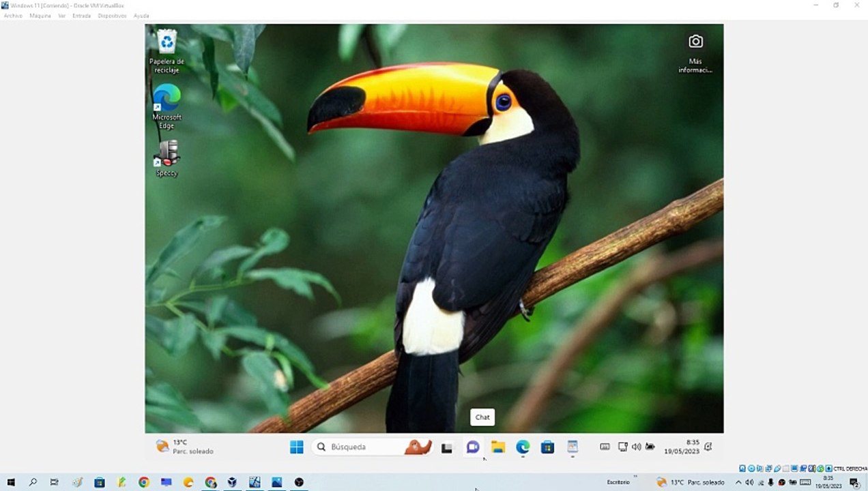Open VirtualBox Dispositivos menu
This screenshot has width=868, height=491.
[112, 16]
